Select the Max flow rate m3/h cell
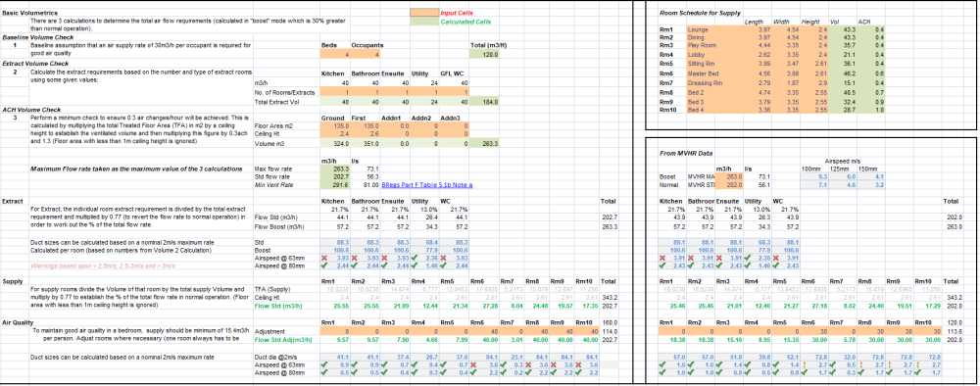 click(334, 169)
